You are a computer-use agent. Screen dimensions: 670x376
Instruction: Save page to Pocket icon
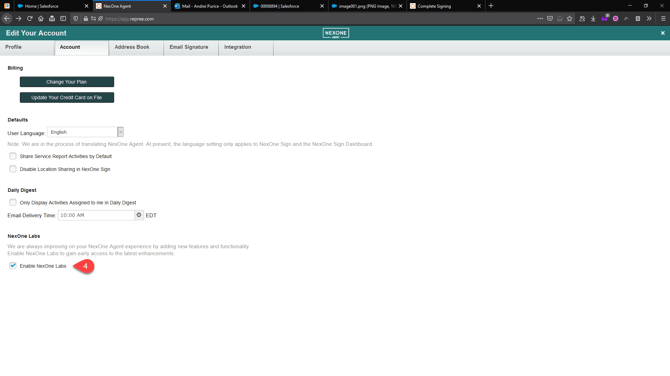pos(550,19)
